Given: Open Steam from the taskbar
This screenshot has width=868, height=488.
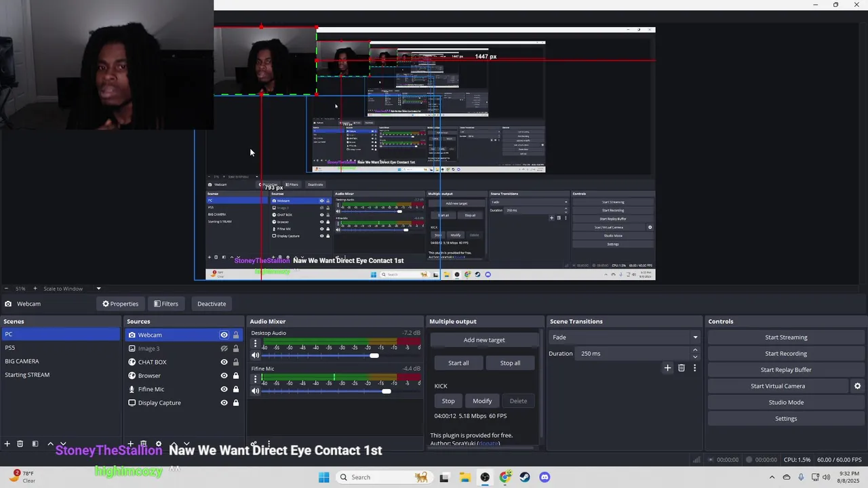Looking at the screenshot, I should (x=525, y=477).
